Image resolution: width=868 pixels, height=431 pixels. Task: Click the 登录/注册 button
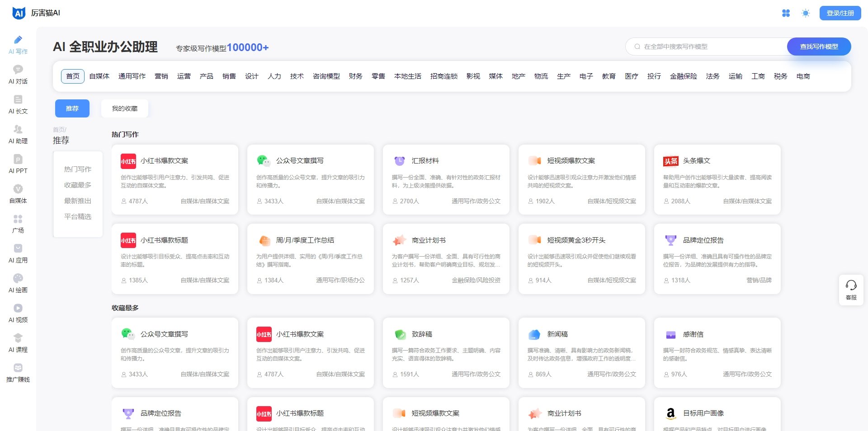pyautogui.click(x=840, y=13)
